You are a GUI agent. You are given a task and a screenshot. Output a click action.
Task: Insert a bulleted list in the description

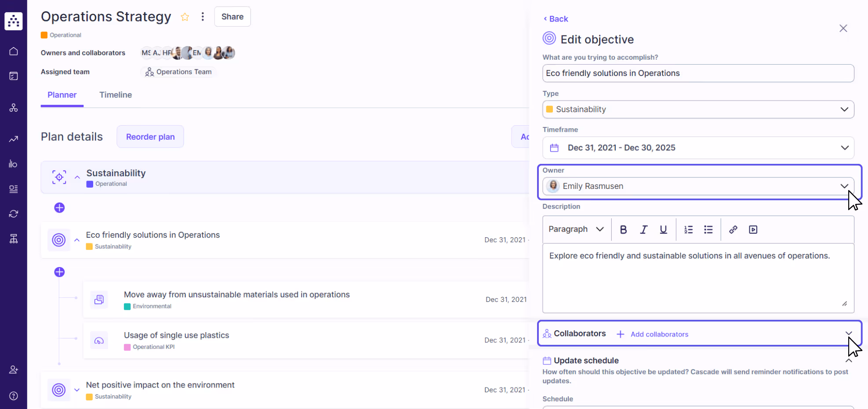coord(708,229)
